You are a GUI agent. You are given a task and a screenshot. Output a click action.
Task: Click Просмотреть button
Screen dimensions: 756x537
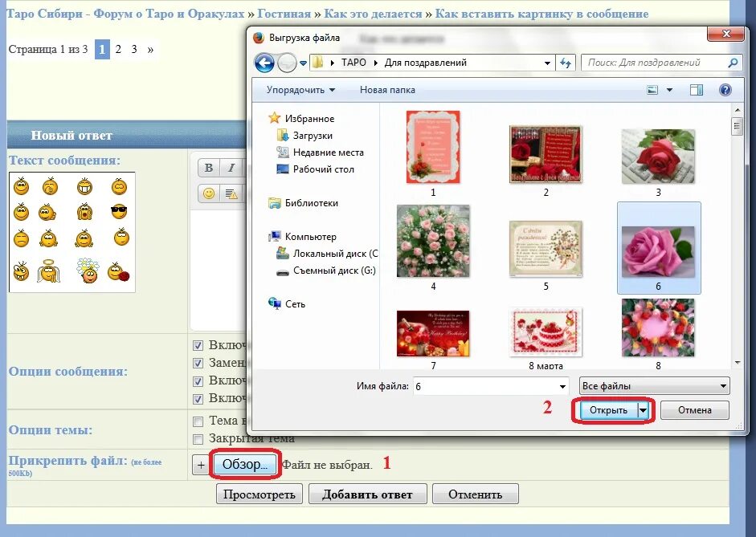259,494
